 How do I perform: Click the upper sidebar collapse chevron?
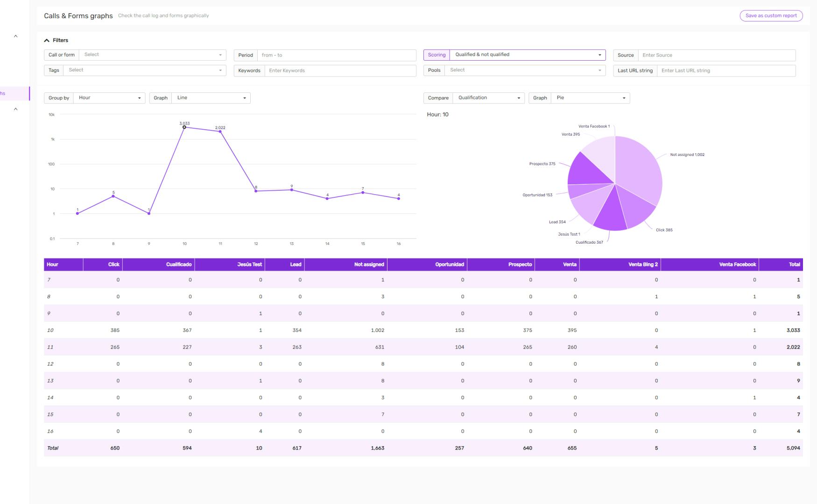coord(16,35)
